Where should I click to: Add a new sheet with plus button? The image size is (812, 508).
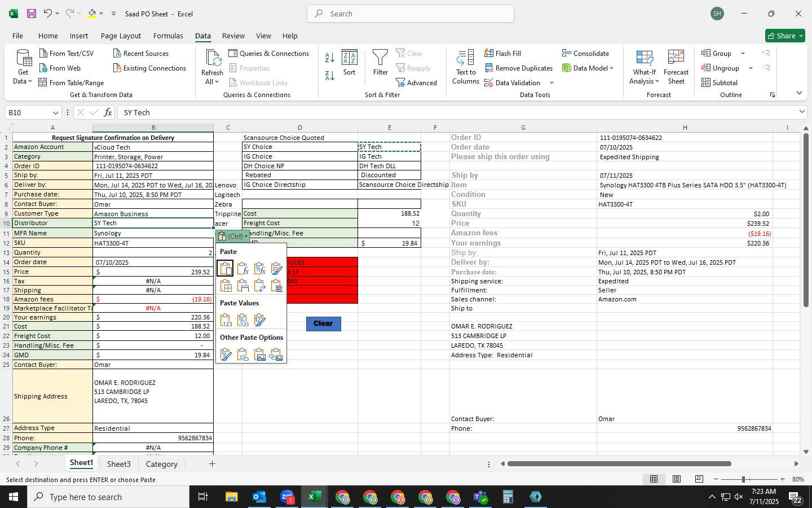(x=212, y=464)
